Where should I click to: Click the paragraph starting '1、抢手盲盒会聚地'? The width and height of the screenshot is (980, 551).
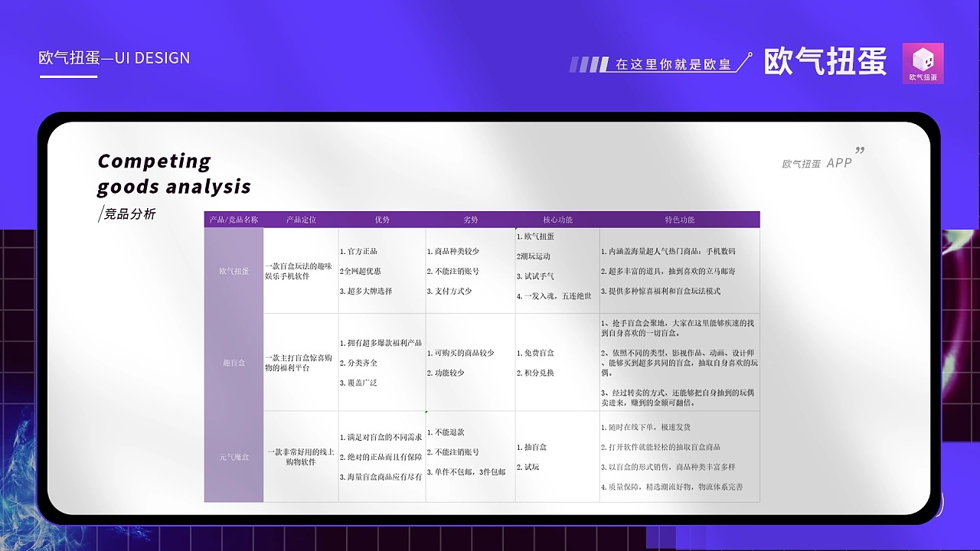click(678, 328)
